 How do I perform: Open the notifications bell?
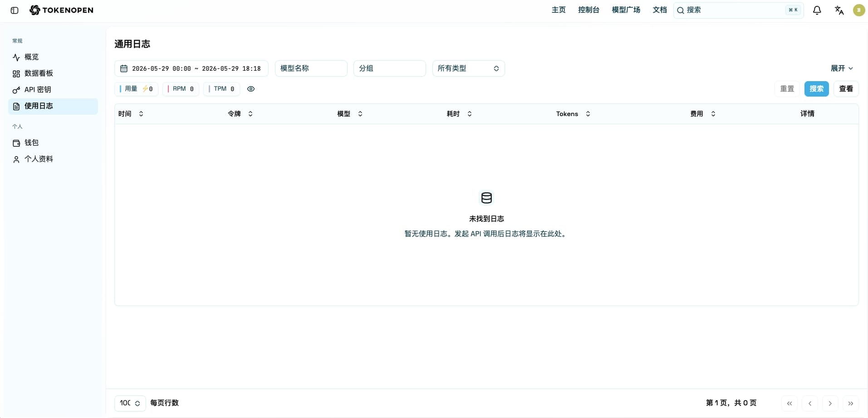[x=817, y=10]
